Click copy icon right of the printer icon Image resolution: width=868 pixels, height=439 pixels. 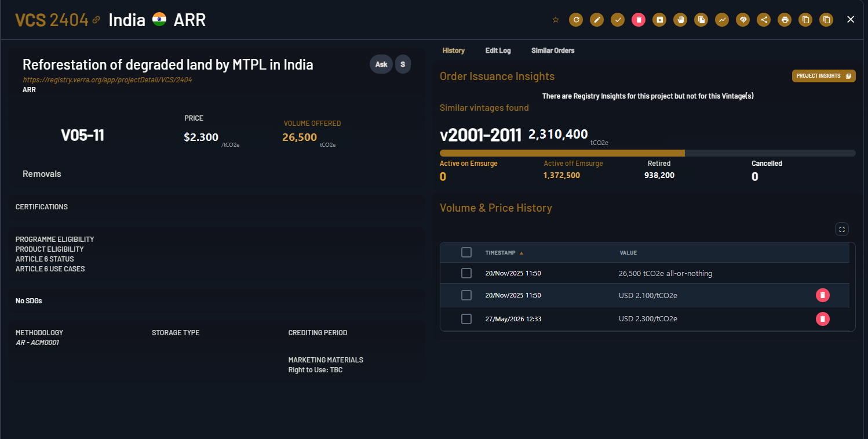tap(805, 20)
